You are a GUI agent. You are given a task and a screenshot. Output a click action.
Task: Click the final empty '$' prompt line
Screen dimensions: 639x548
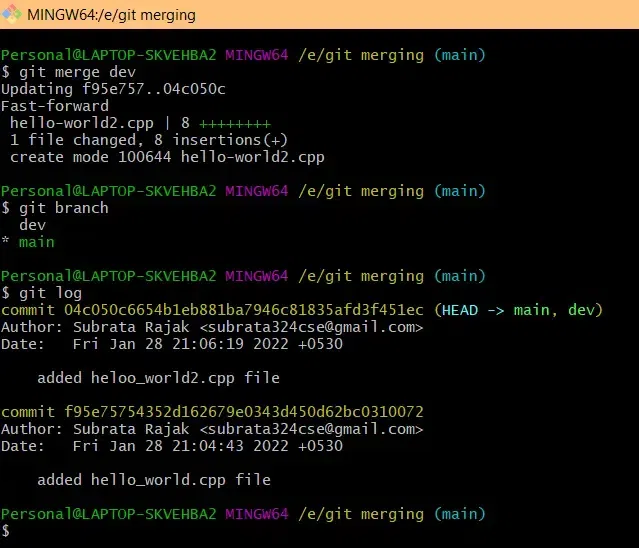[5, 531]
